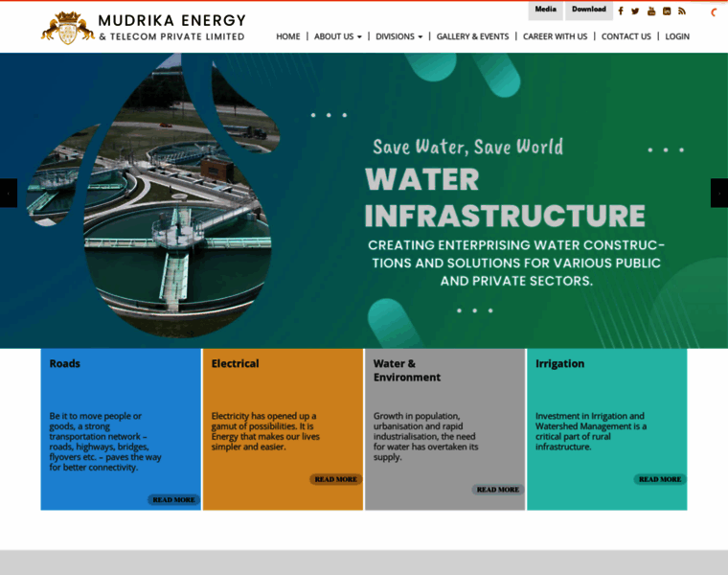The height and width of the screenshot is (575, 728).
Task: Advance to next slide with right arrow
Action: pyautogui.click(x=718, y=193)
